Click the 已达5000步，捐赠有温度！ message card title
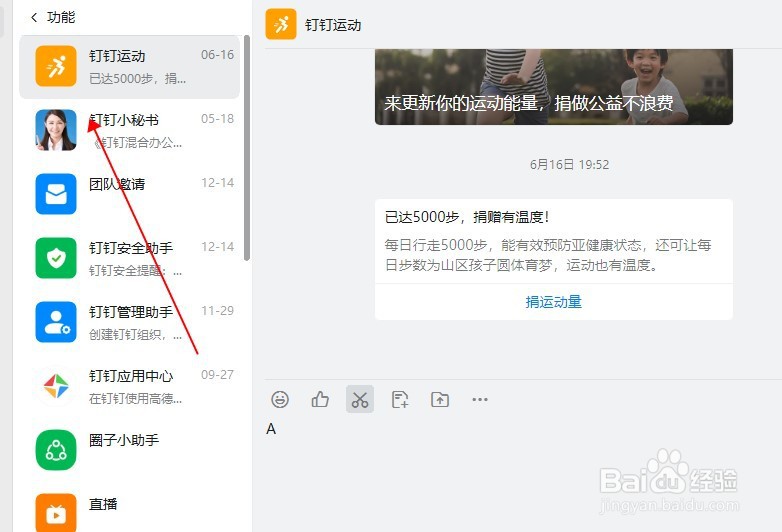Viewport: 782px width, 532px height. coord(467,217)
